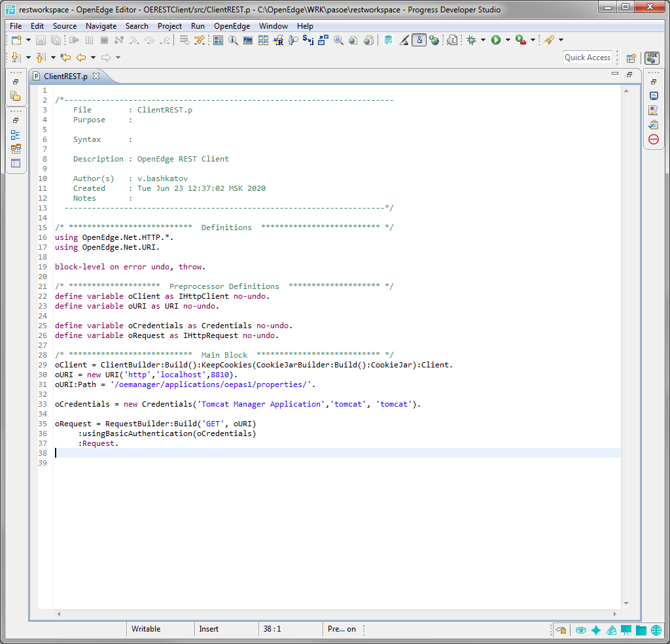670x644 pixels.
Task: Click the Drop to Frame icon
Action: (x=184, y=40)
